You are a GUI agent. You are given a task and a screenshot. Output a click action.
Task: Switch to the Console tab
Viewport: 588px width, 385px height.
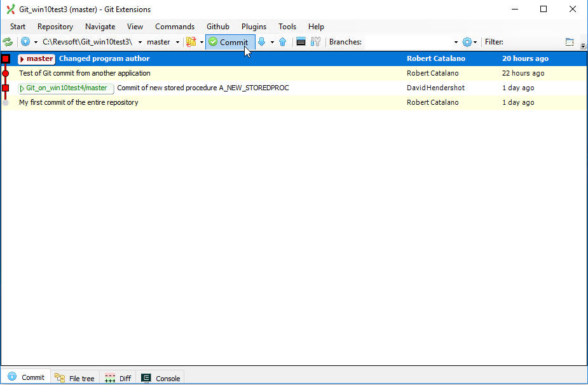(160, 378)
